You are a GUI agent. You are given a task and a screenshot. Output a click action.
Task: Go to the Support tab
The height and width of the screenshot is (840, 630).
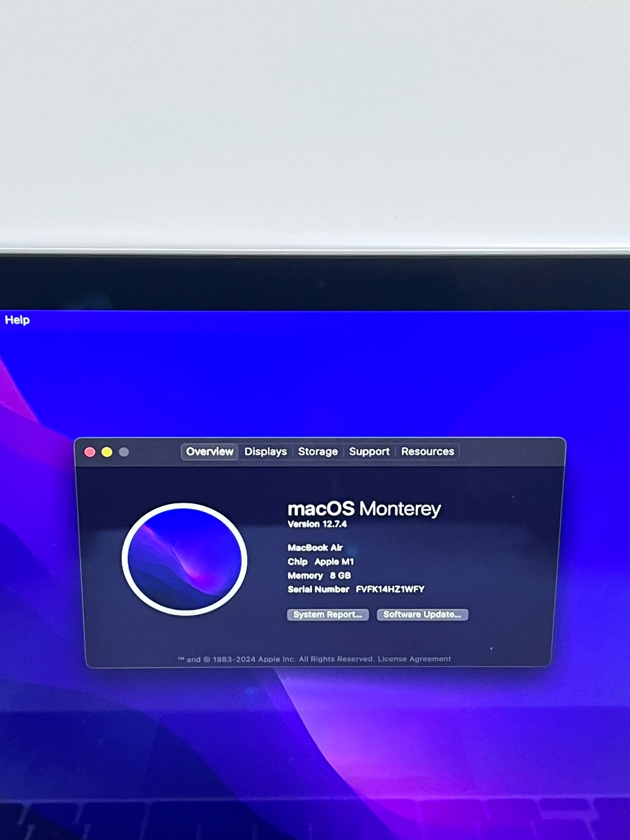[x=369, y=452]
